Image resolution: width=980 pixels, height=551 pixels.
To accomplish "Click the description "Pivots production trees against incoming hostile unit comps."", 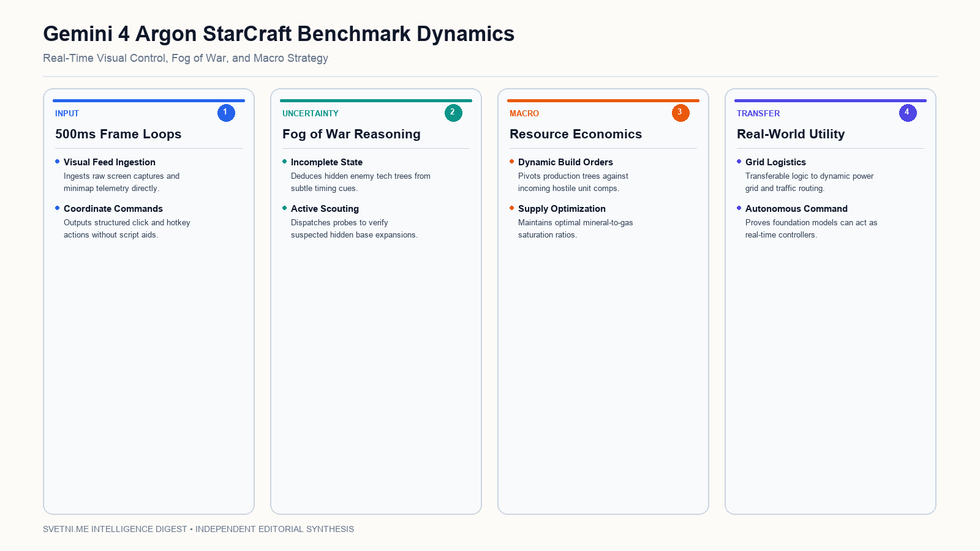I will (x=573, y=182).
